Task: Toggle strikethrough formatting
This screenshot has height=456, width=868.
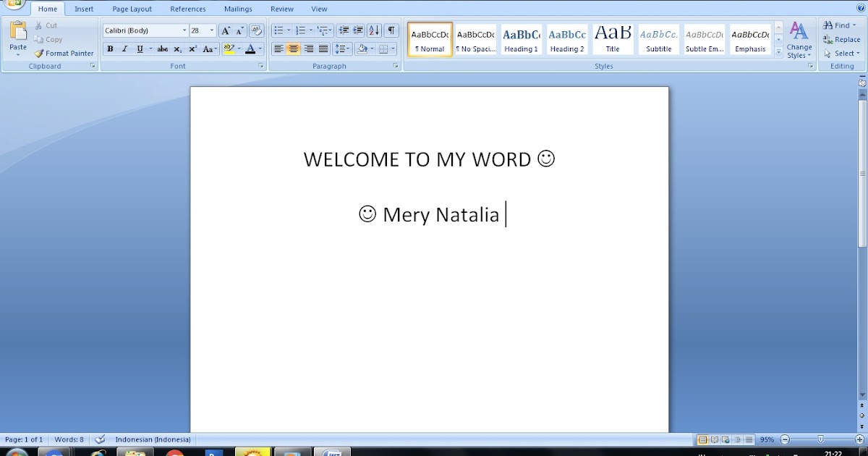Action: pyautogui.click(x=163, y=48)
